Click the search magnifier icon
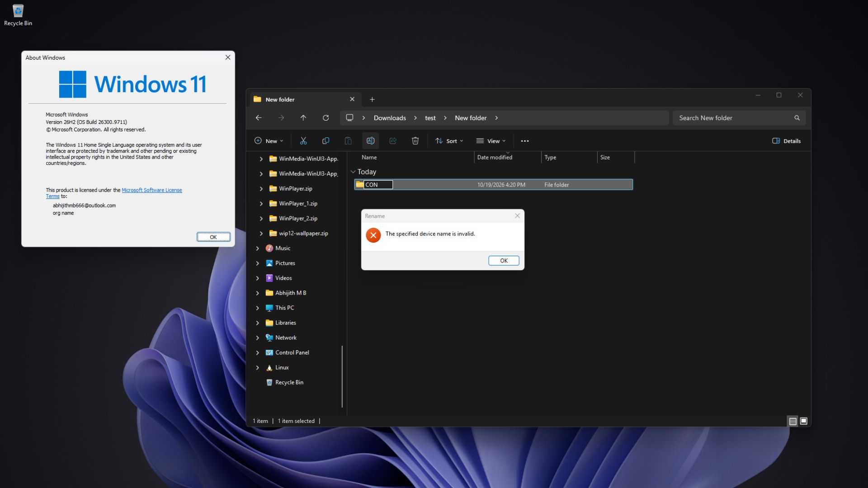The image size is (868, 488). point(797,118)
